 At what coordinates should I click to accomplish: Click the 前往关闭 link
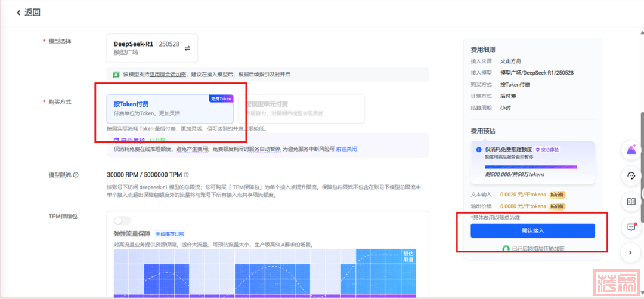[346, 149]
